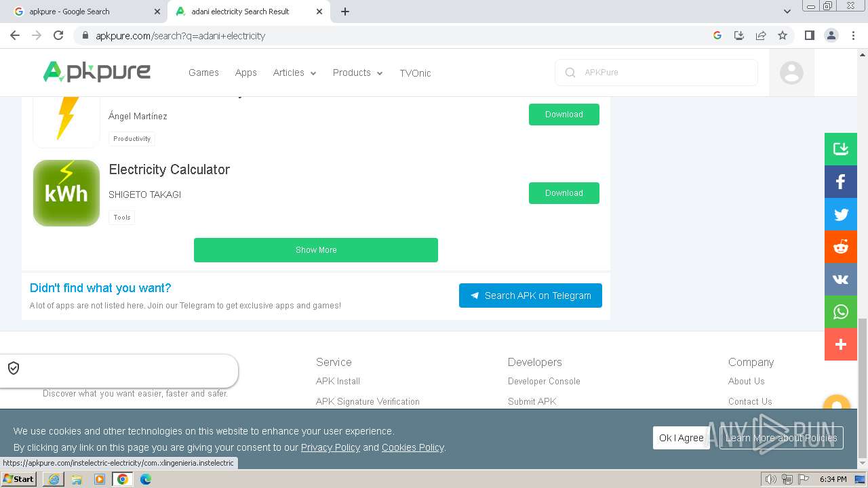The height and width of the screenshot is (488, 868).
Task: Expand the Products dropdown menu
Action: (357, 73)
